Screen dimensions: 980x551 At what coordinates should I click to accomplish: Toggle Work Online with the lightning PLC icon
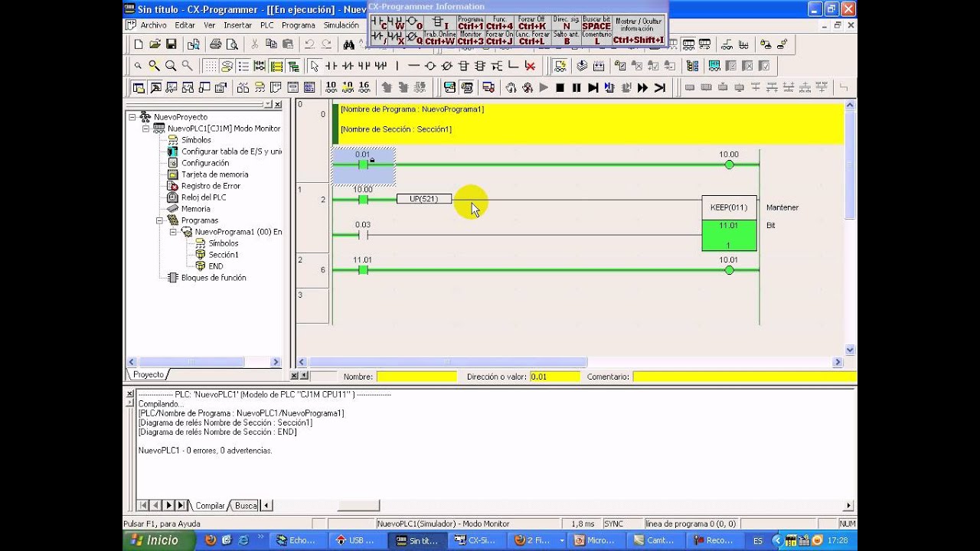click(560, 66)
